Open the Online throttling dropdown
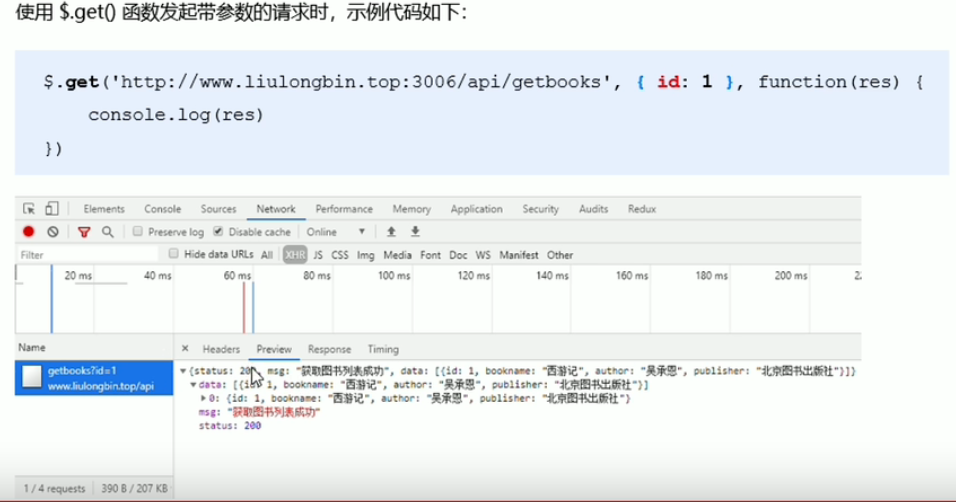 coord(335,232)
